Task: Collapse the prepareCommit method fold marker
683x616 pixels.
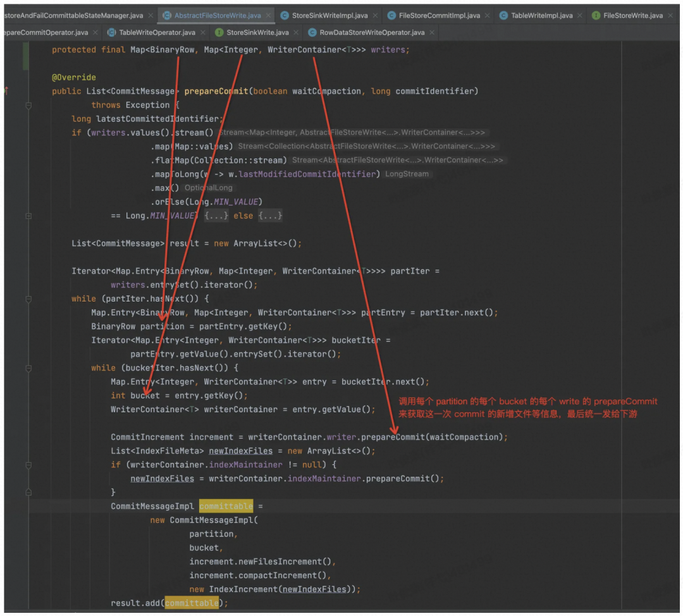Action: coord(28,105)
